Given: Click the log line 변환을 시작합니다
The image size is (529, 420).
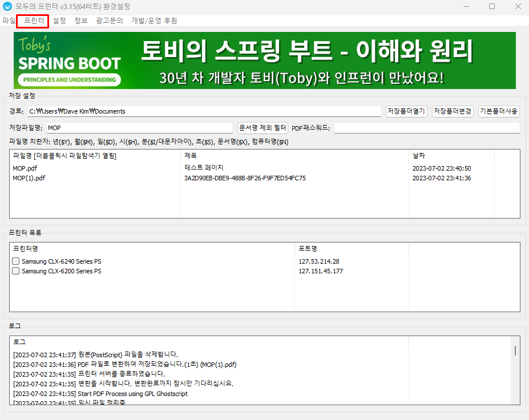Looking at the screenshot, I should click(x=123, y=383).
